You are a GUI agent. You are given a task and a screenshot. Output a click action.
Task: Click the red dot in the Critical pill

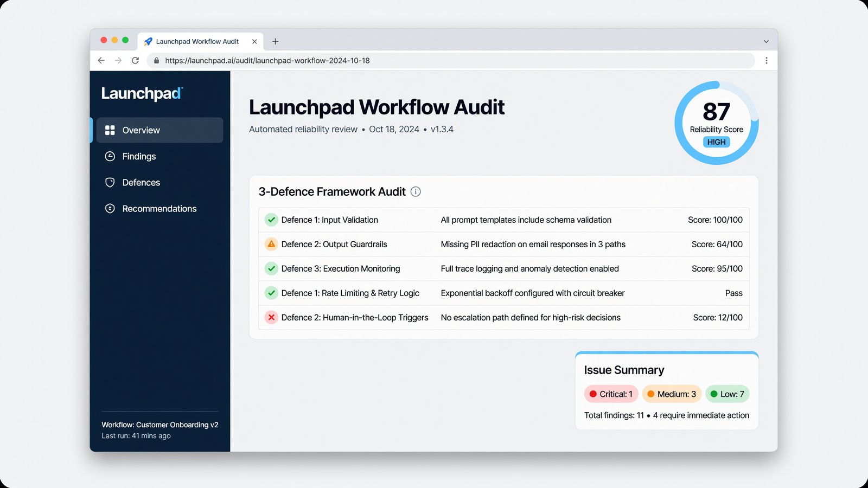pos(593,394)
